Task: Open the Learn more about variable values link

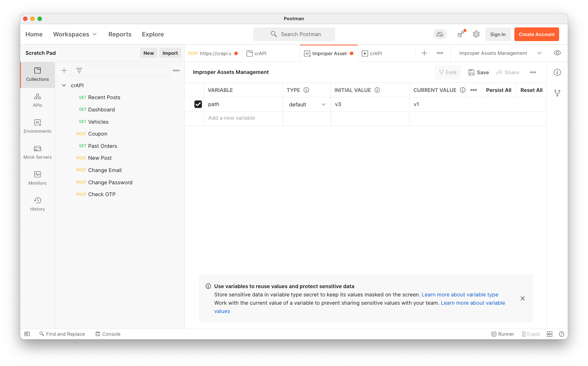Action: click(473, 303)
